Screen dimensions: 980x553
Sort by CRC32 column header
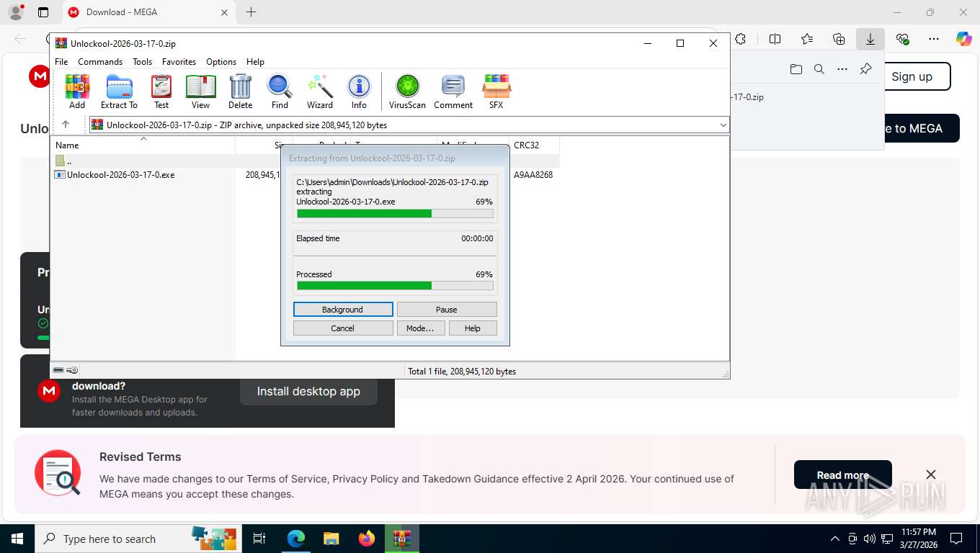click(534, 145)
